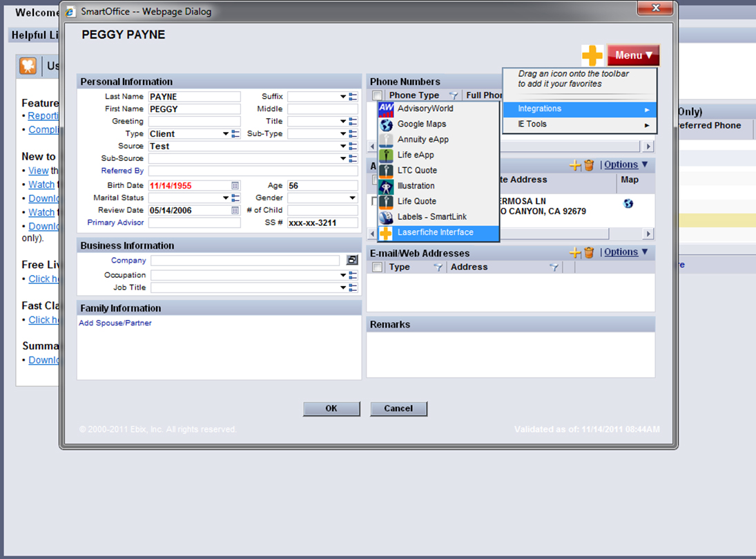Click the video camera icon in background page
The width and height of the screenshot is (756, 559).
pos(28,66)
